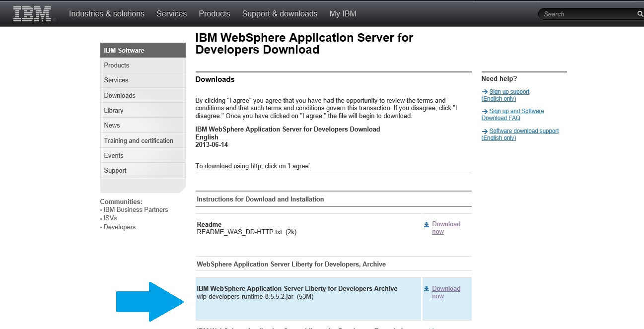Click arrow icon beside Sign up support
This screenshot has height=329, width=644.
[x=485, y=92]
